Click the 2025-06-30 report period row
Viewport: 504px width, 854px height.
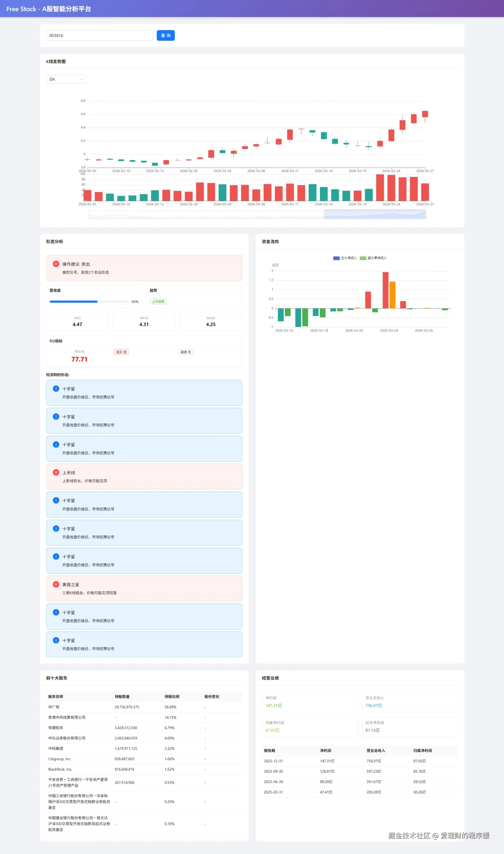click(360, 782)
